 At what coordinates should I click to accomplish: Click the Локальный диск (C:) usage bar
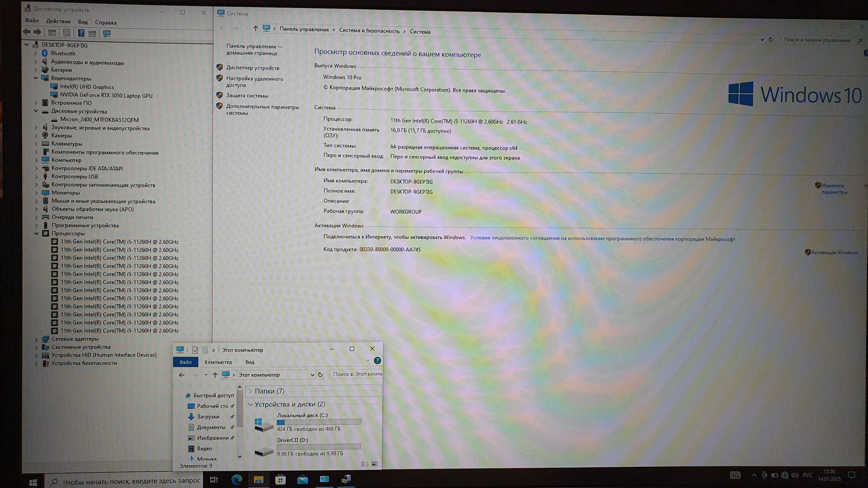319,422
